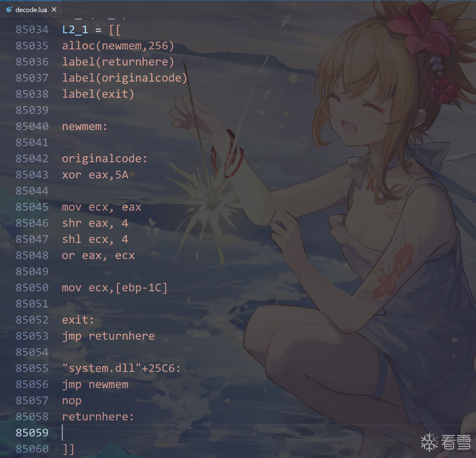
Task: Click line number 85034 in the gutter
Action: pyautogui.click(x=32, y=30)
